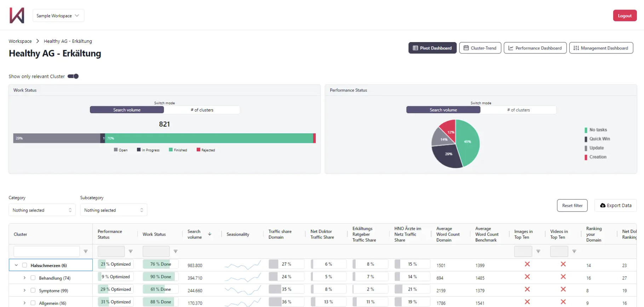Click the Work Status filter field
644x307 pixels.
tap(156, 251)
